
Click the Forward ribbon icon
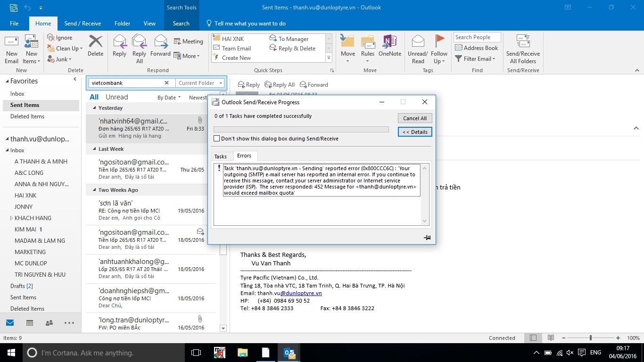pyautogui.click(x=160, y=42)
